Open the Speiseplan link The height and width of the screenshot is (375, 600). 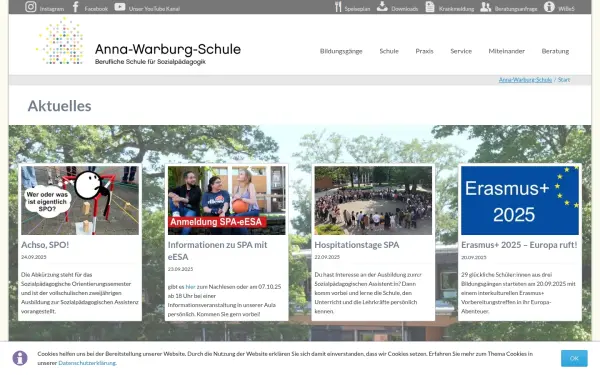pyautogui.click(x=357, y=9)
